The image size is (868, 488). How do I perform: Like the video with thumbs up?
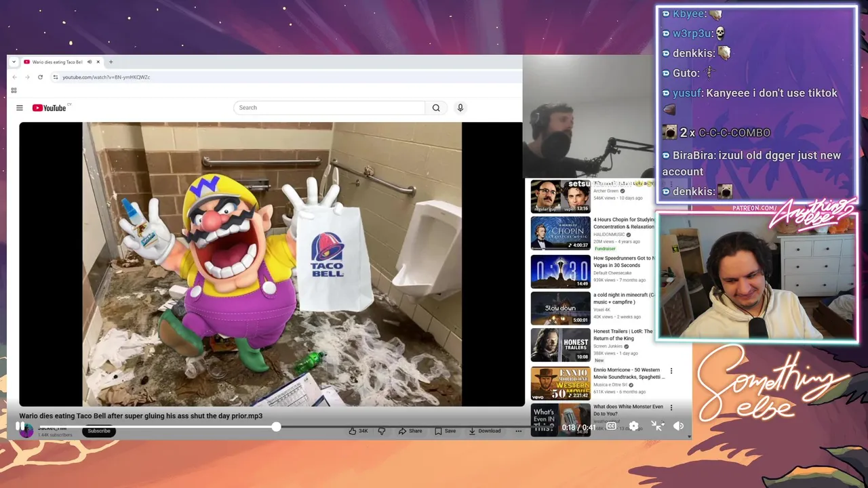coord(358,431)
